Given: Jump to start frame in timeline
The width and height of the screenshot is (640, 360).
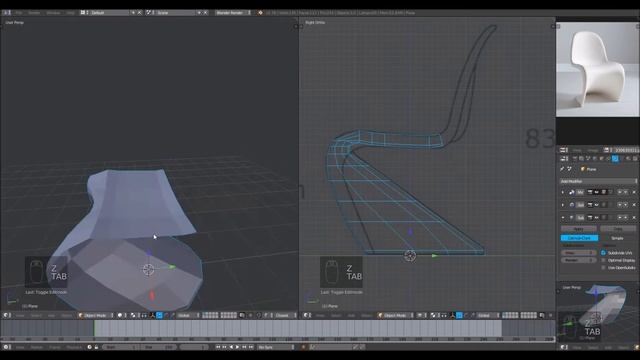Looking at the screenshot, I should [x=218, y=347].
